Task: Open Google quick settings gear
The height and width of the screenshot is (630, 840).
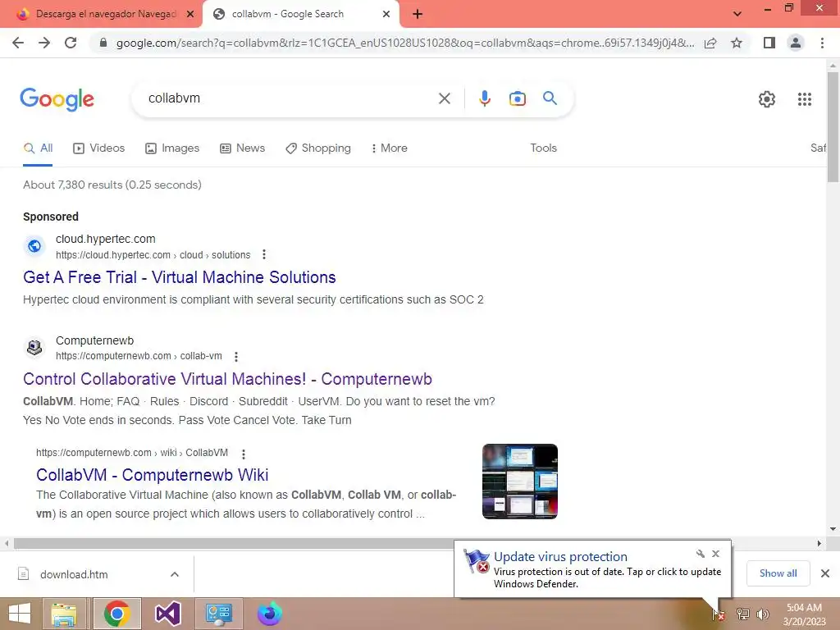Action: click(x=767, y=99)
